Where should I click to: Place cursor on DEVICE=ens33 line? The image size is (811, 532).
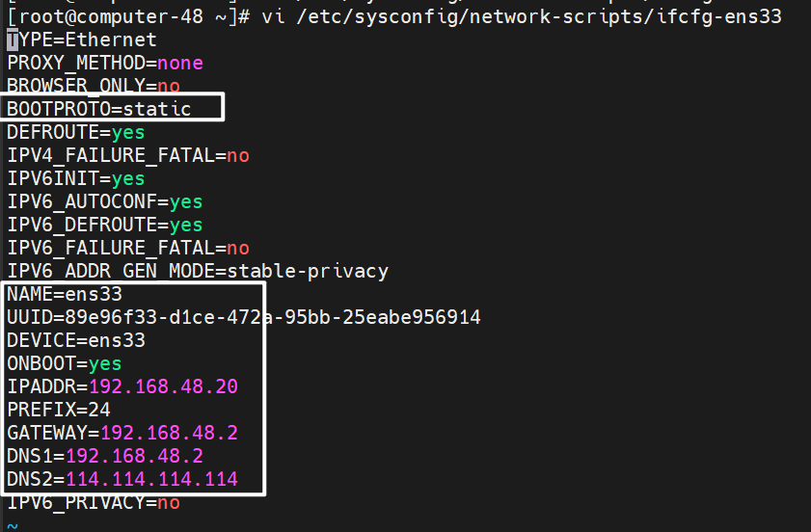(76, 340)
